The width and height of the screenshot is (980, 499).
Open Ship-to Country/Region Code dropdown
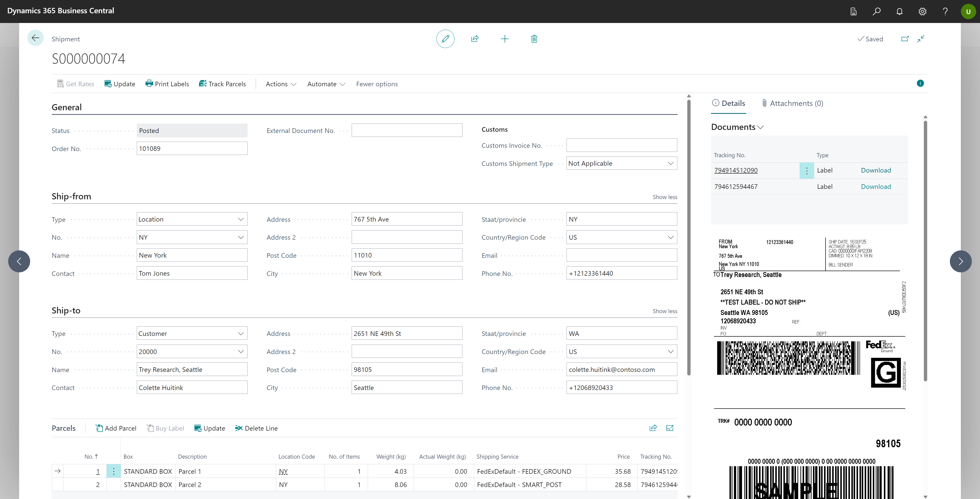[670, 351]
